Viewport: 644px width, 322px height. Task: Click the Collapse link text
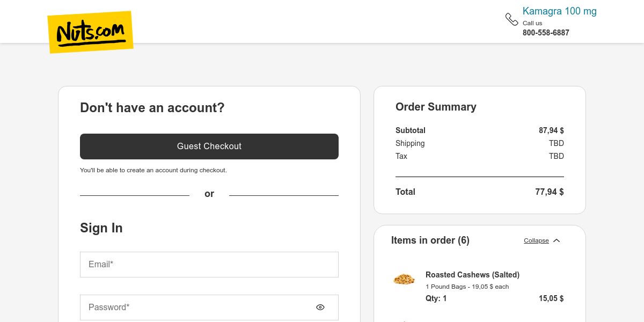coord(536,240)
